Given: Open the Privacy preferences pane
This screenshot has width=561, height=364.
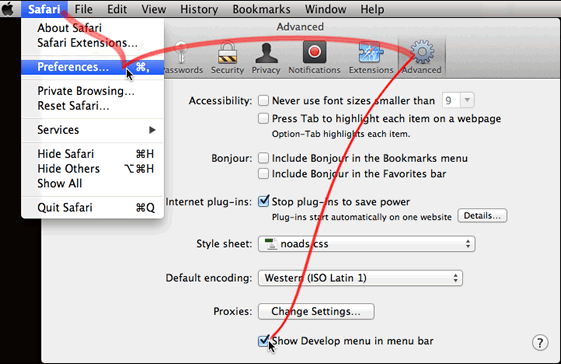Looking at the screenshot, I should tap(266, 57).
